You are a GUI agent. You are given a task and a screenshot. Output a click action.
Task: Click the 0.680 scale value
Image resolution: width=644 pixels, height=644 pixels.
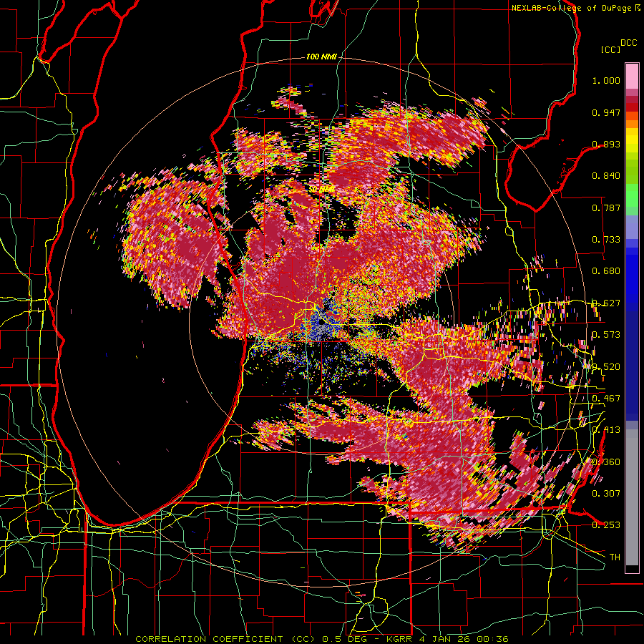(x=606, y=271)
